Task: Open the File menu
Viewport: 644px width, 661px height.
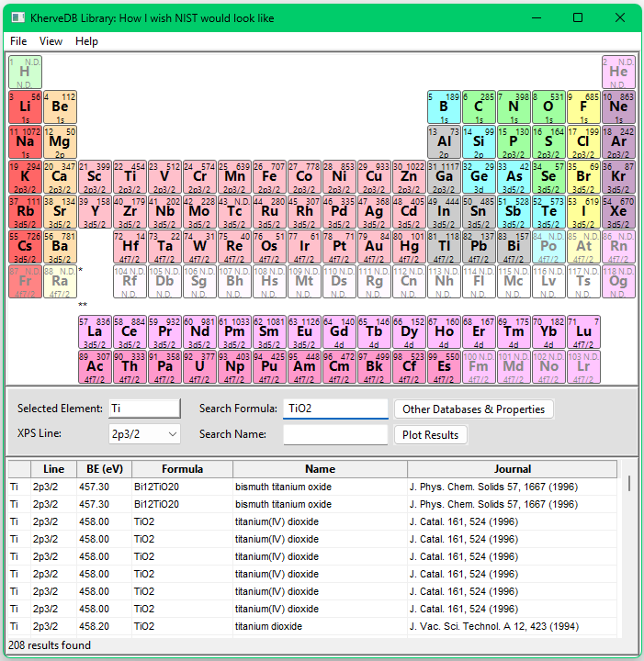Action: (18, 41)
